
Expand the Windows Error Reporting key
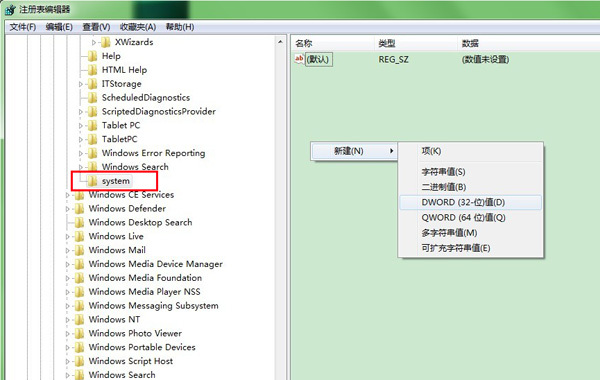click(80, 153)
